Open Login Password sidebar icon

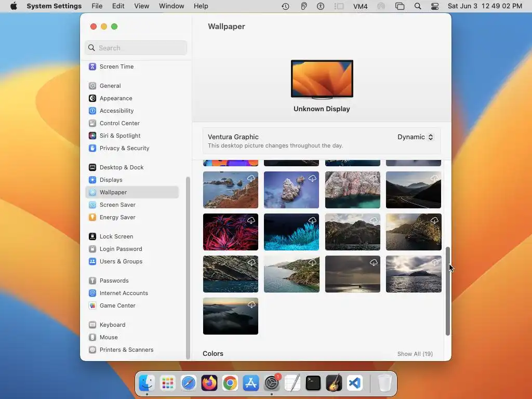pos(92,249)
